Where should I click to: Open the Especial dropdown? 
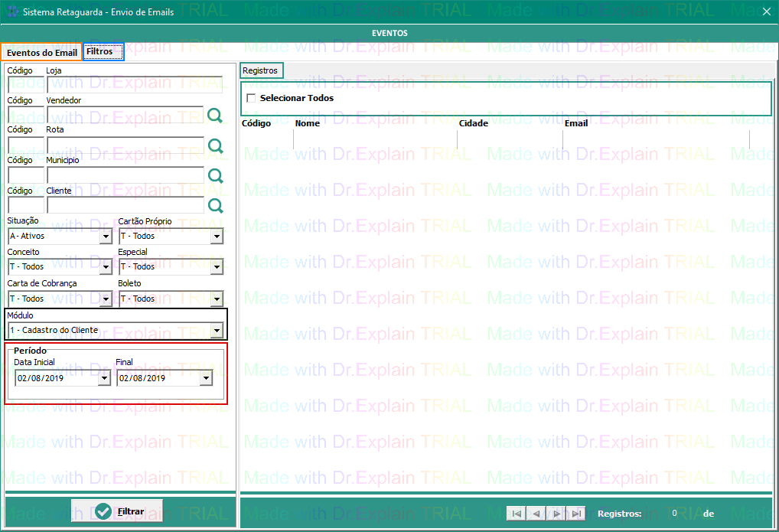[217, 267]
